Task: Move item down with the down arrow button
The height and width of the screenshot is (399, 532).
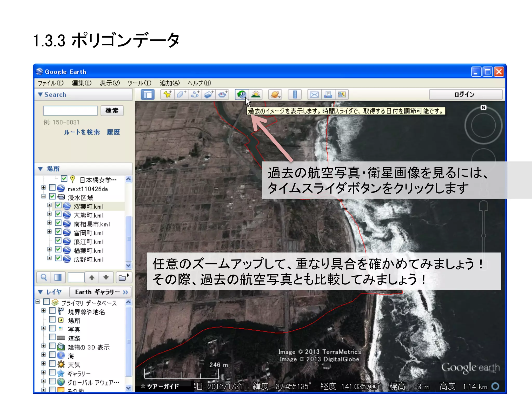Action: pyautogui.click(x=106, y=277)
